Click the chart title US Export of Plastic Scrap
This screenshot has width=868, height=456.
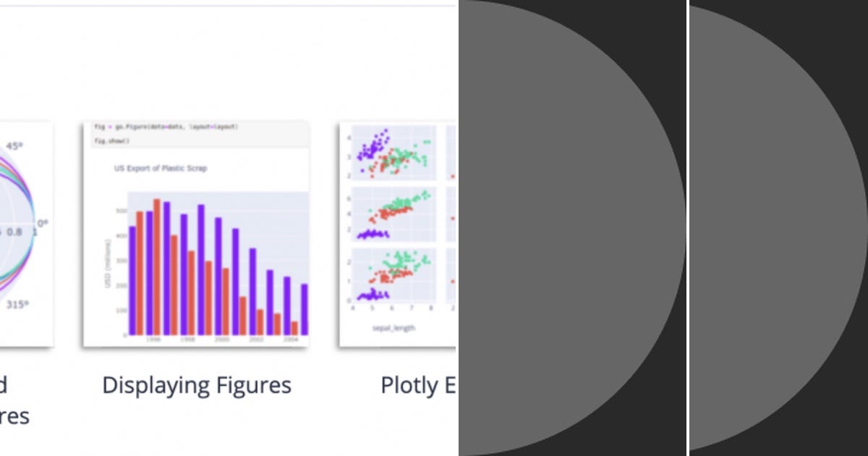(159, 169)
